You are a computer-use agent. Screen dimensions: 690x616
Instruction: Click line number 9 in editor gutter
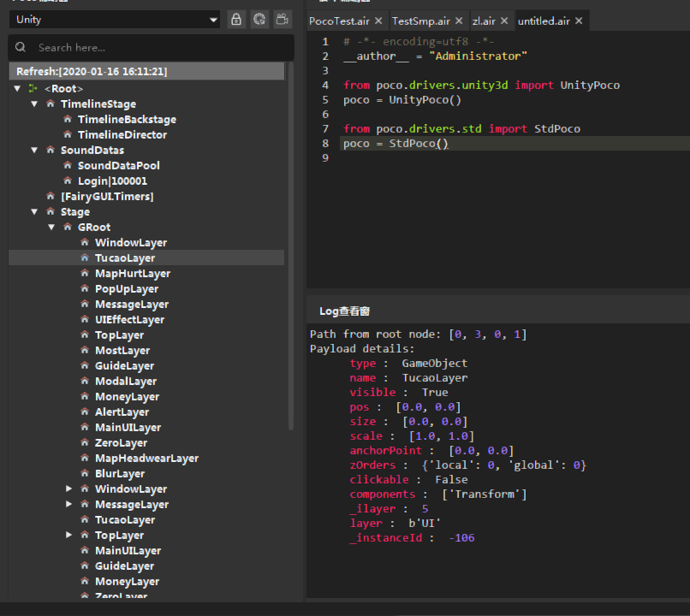[x=325, y=157]
